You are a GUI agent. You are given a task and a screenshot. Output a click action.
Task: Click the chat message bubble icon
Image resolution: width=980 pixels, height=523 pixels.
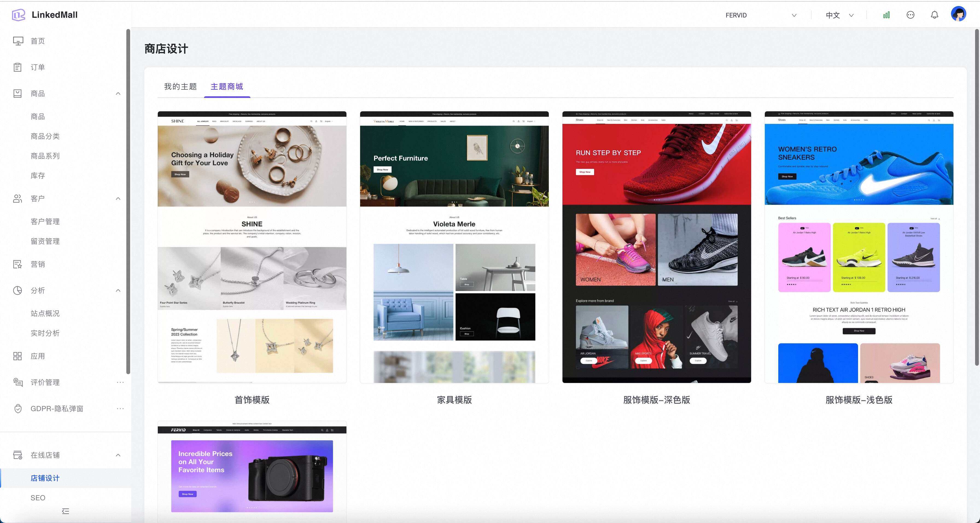coord(910,15)
